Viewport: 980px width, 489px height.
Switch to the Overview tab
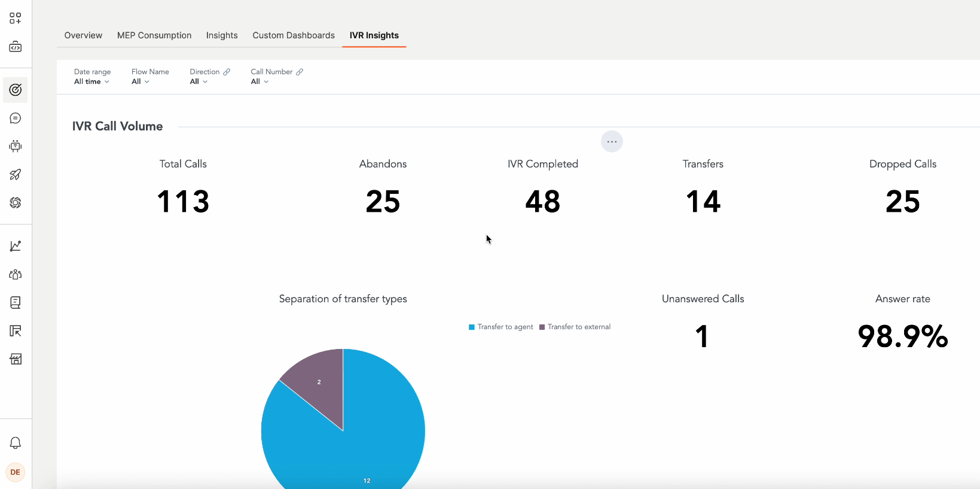[83, 35]
